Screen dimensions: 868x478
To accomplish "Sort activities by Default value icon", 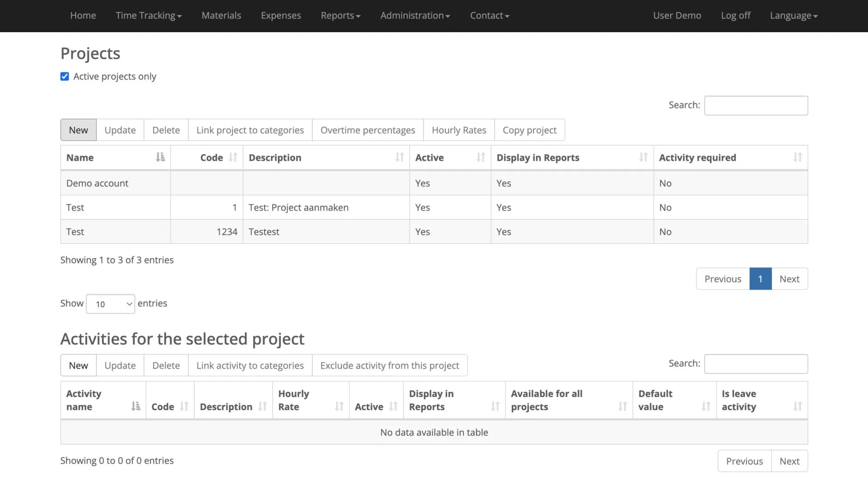I will tap(706, 406).
